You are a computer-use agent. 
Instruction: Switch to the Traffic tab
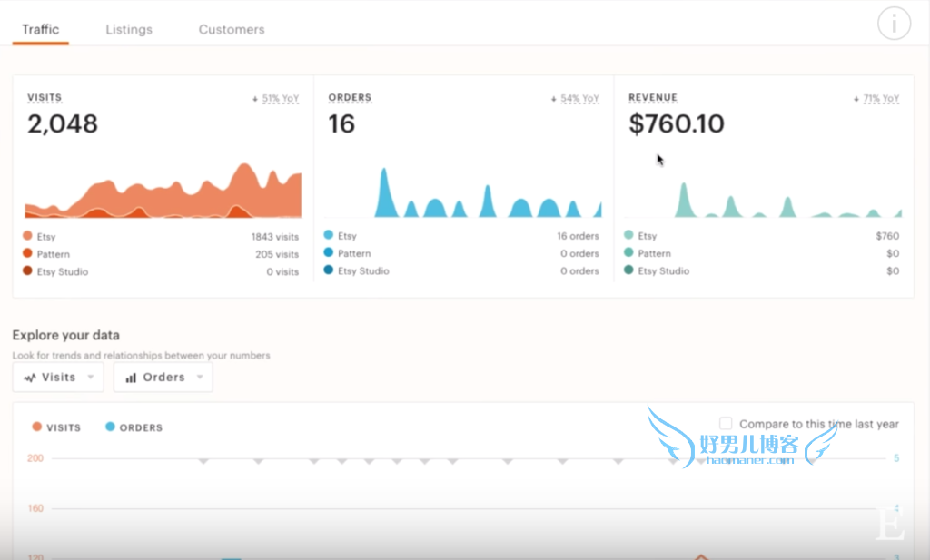pos(40,30)
